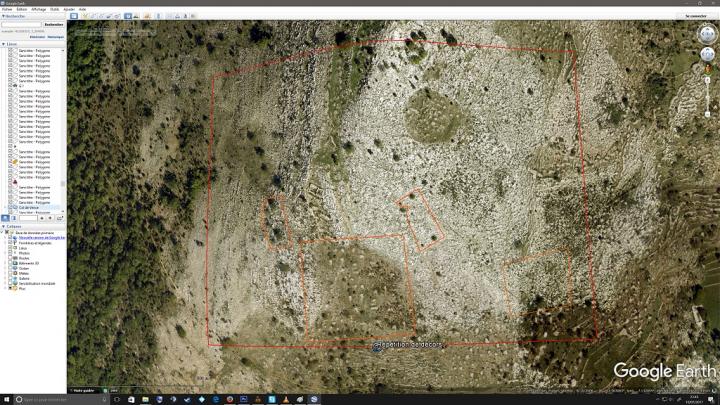Click the Répétition de décors placemark icon

pyautogui.click(x=377, y=346)
